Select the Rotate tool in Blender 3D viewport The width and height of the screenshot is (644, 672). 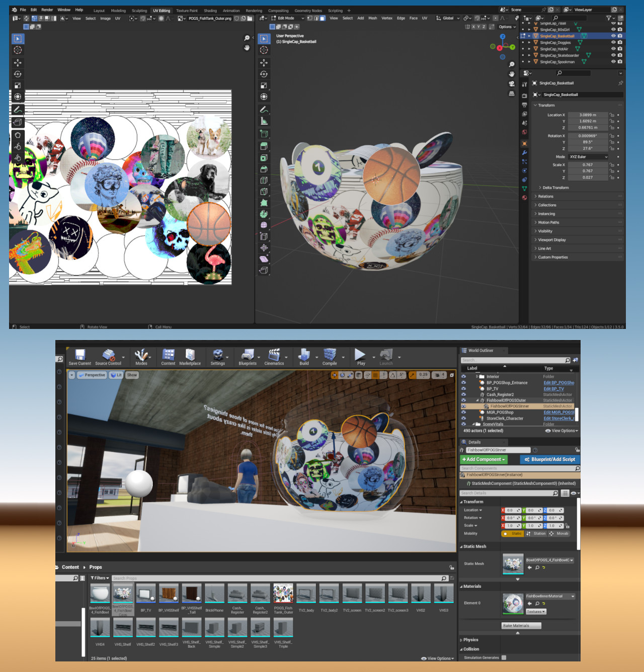(x=264, y=74)
